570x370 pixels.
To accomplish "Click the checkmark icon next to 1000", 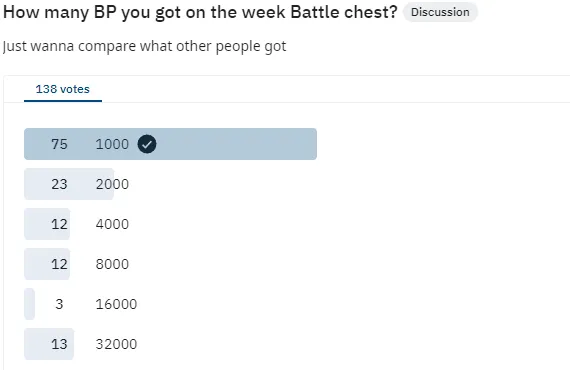I will point(147,144).
